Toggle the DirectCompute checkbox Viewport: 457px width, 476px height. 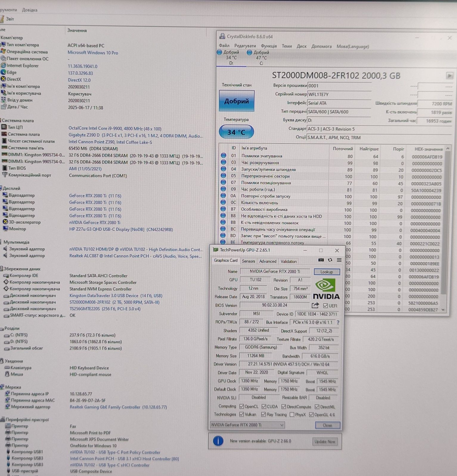click(284, 407)
